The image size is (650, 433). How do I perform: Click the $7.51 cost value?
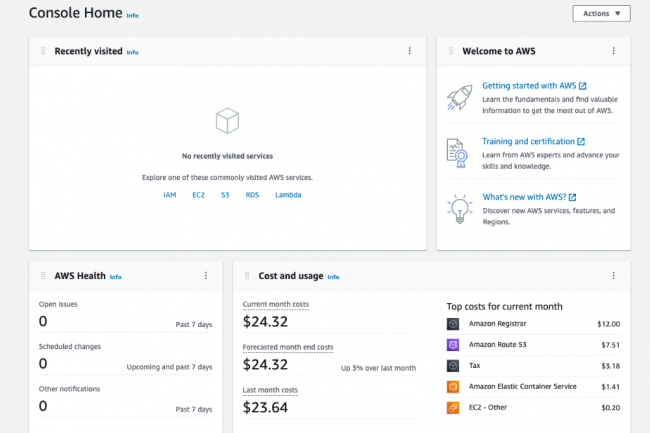(611, 345)
